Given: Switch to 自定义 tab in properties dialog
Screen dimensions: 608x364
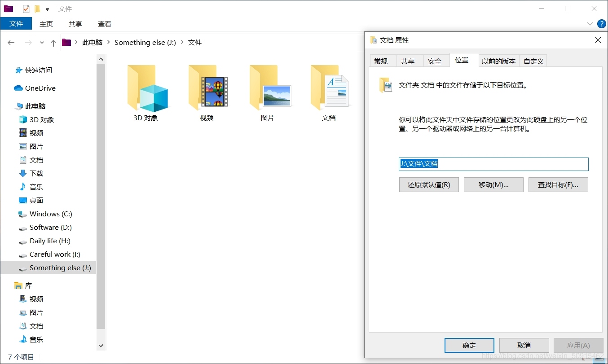Looking at the screenshot, I should (x=533, y=61).
